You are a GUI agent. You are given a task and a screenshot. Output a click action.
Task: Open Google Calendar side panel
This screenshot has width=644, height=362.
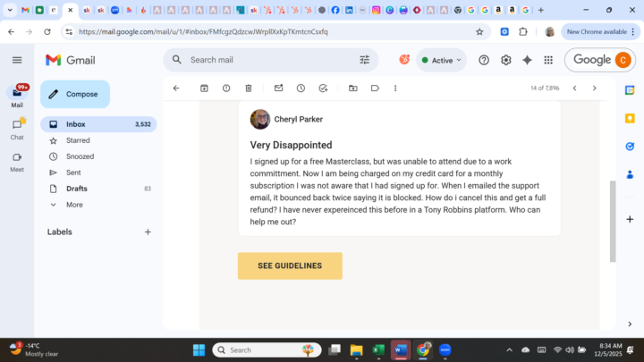tap(630, 90)
